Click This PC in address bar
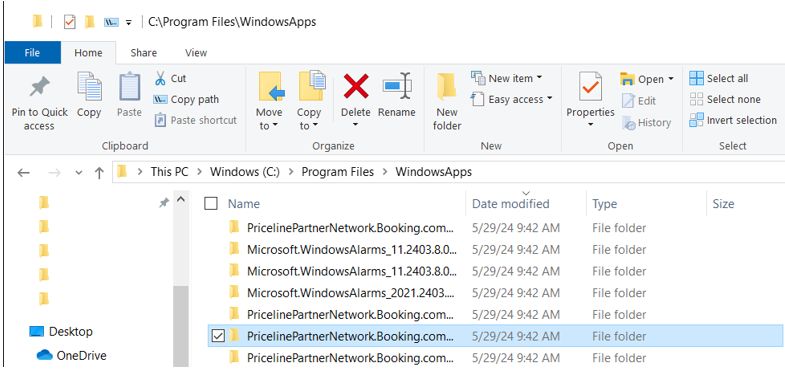785x372 pixels. click(x=169, y=172)
